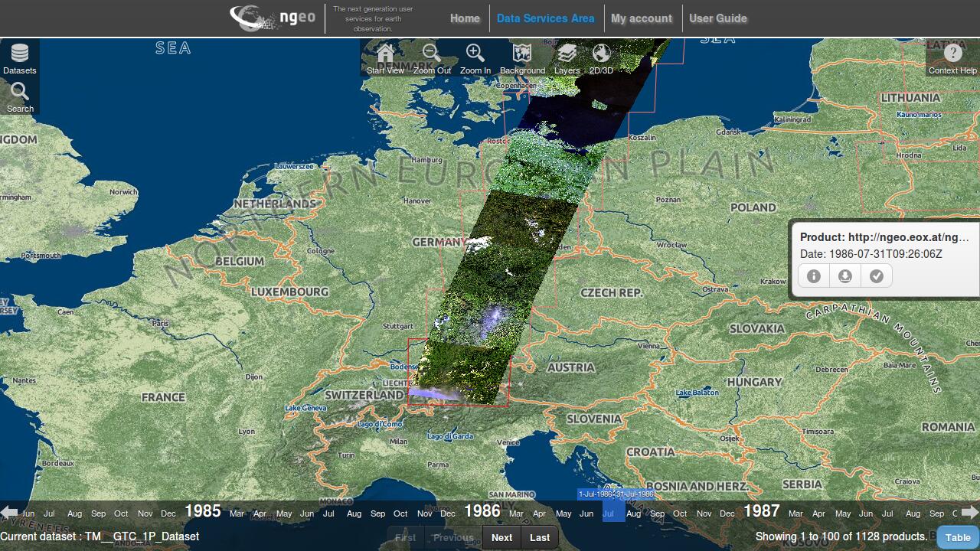The image size is (980, 551).
Task: Open the results Table
Action: click(958, 537)
